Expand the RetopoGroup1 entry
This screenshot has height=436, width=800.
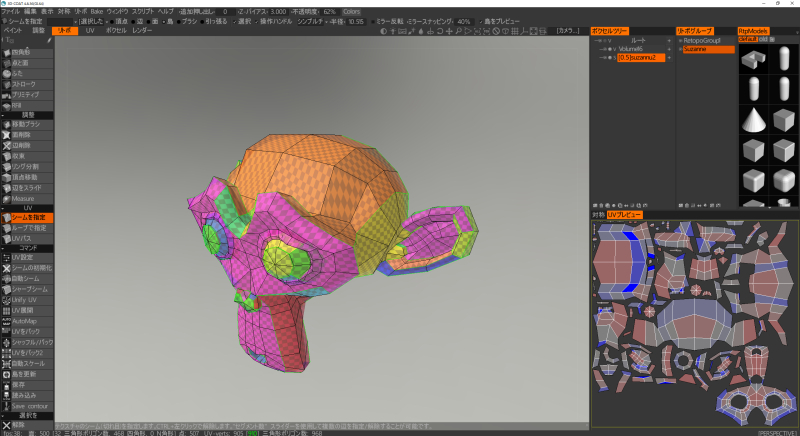coord(679,41)
